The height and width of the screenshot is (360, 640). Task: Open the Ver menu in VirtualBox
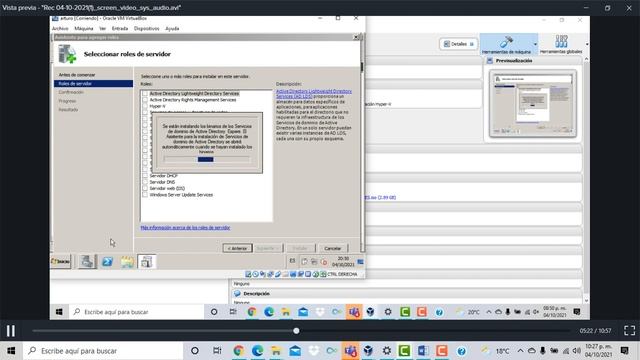pyautogui.click(x=102, y=29)
